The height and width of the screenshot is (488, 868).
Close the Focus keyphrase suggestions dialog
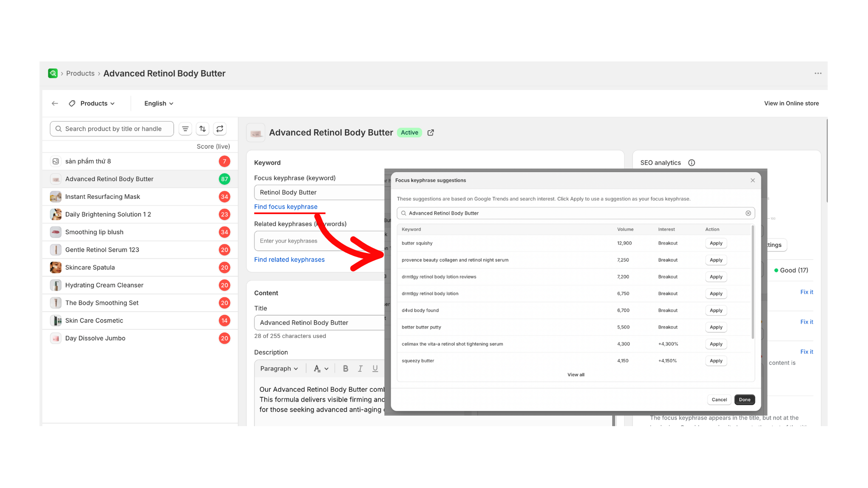752,180
